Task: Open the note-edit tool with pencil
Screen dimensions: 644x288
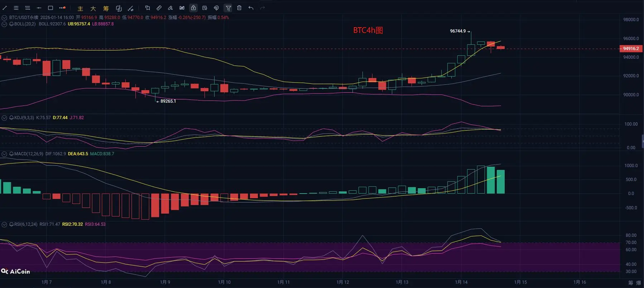Action: point(119,8)
